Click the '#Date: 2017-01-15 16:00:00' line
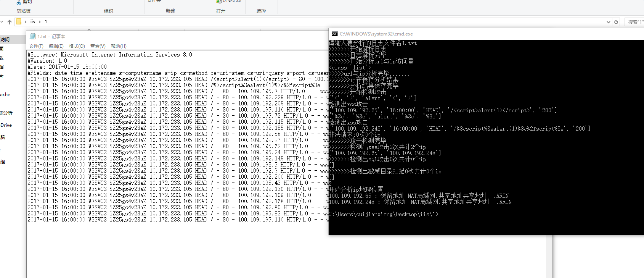This screenshot has width=644, height=278. 67,67
